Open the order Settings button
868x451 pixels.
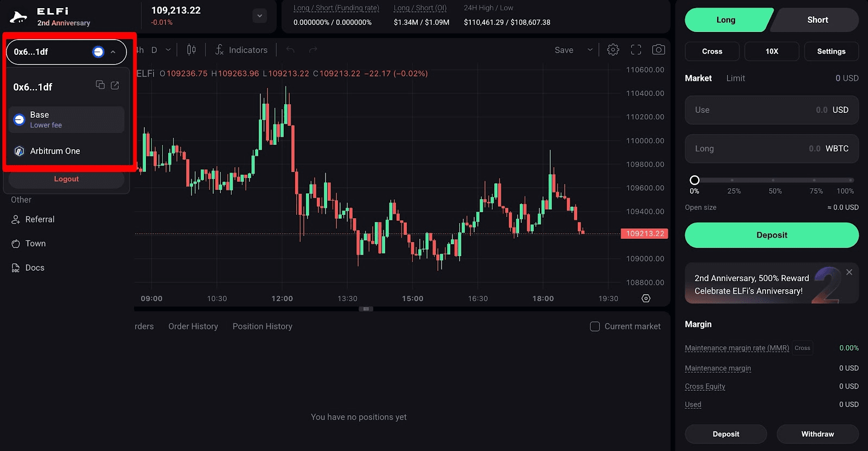831,52
